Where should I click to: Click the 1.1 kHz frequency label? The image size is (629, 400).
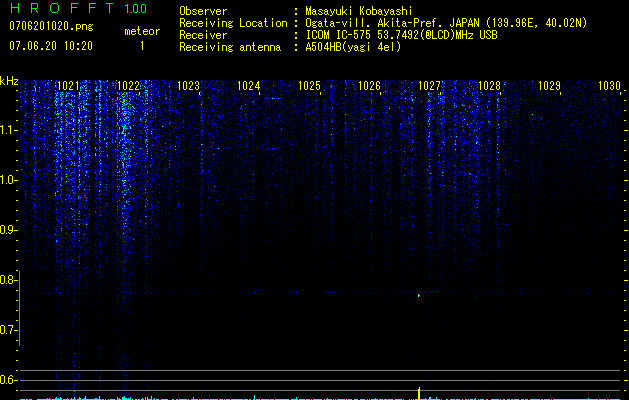[8, 130]
